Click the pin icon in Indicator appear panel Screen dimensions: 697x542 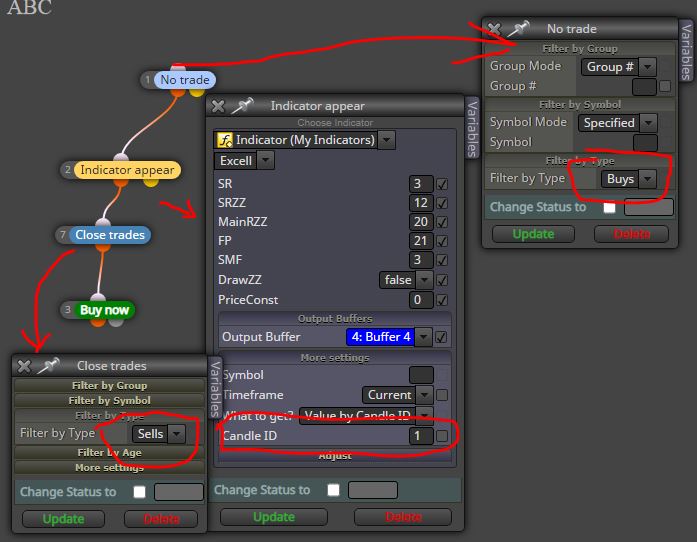coord(243,106)
